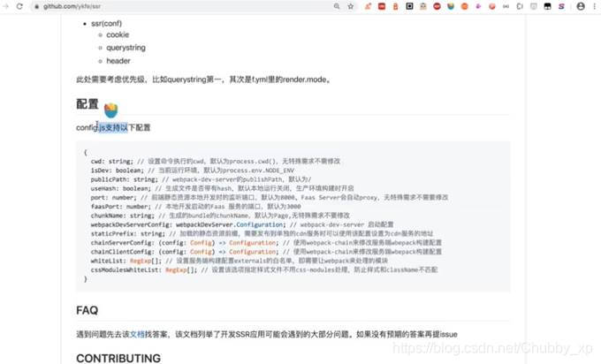Select the ssr(conf) list item
Screen dimensions: 601x364
click(x=107, y=23)
